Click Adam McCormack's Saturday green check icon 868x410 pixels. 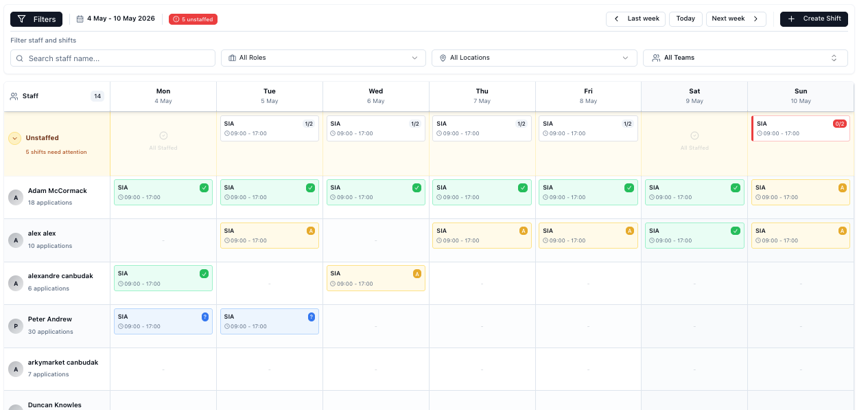tap(736, 187)
